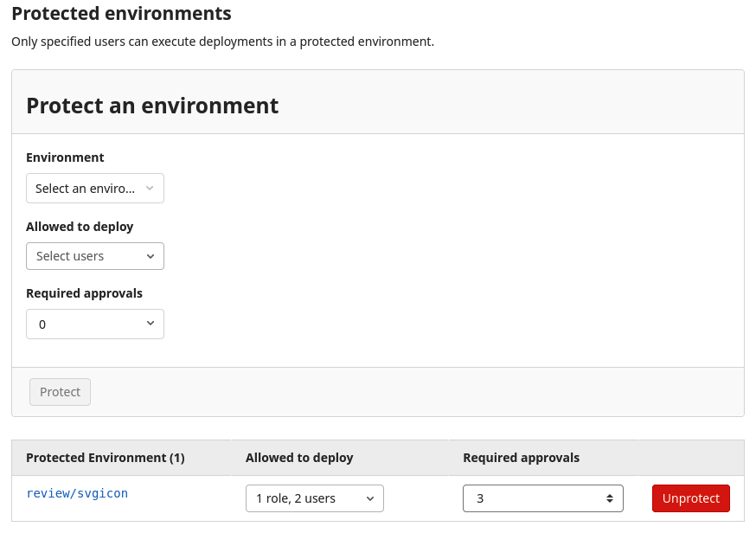Screen dimensions: 756x533
Task: Click the Protected environments heading
Action: tap(121, 13)
